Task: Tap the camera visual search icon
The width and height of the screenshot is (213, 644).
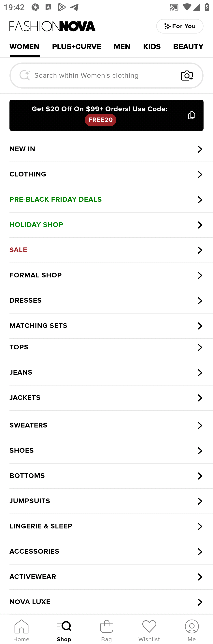Action: (x=187, y=76)
